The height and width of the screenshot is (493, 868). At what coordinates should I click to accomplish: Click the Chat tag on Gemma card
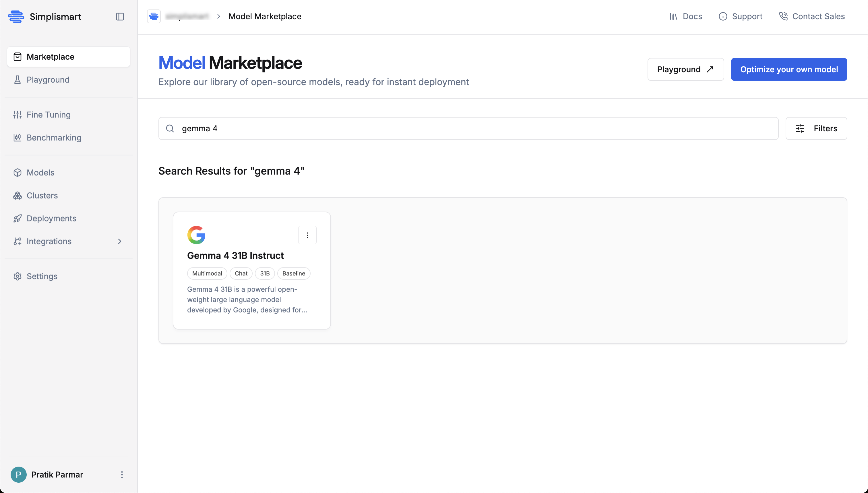pos(241,273)
